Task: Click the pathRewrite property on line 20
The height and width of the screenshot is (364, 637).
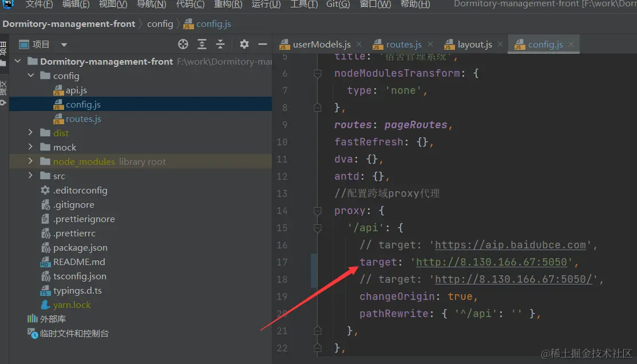Action: pos(394,314)
